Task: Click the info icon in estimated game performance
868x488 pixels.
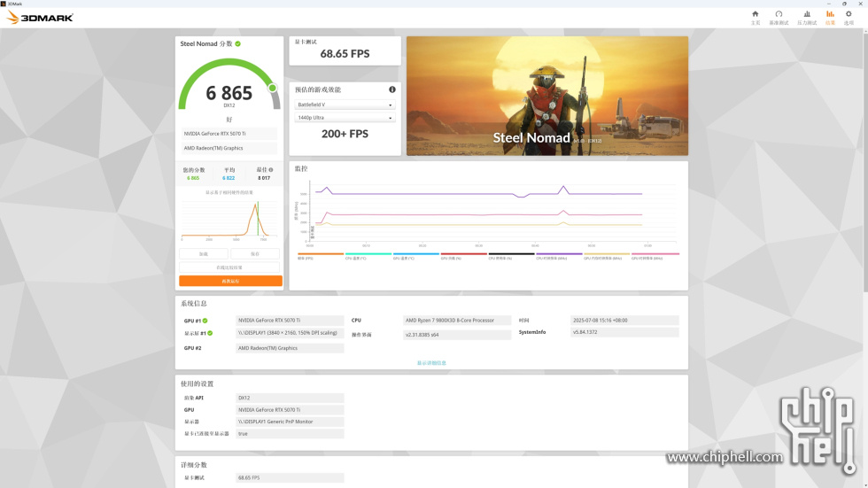Action: [391, 89]
